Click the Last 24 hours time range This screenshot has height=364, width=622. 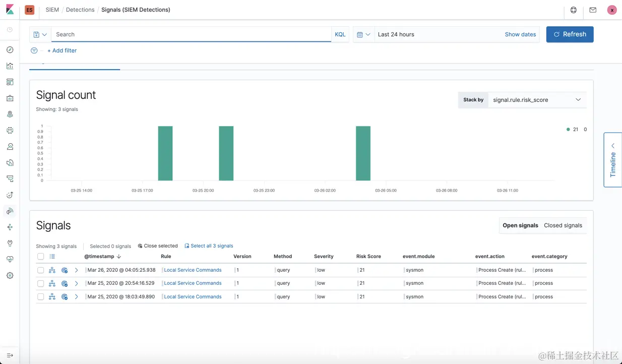click(396, 34)
